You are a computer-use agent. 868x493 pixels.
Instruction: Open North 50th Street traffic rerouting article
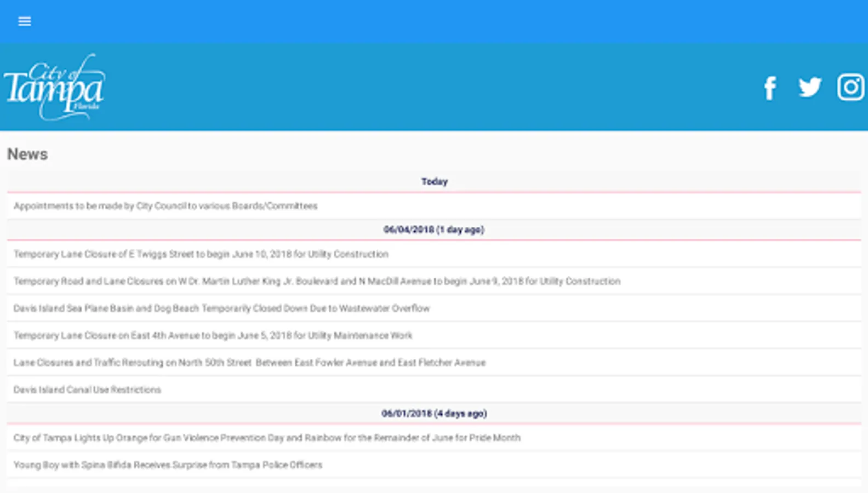click(x=434, y=363)
